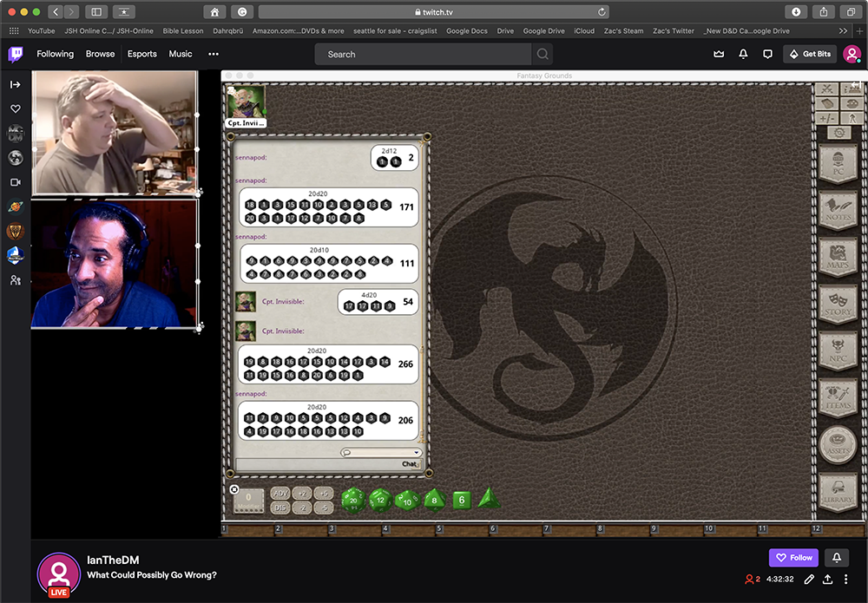Click the share stream icon below video

click(827, 580)
